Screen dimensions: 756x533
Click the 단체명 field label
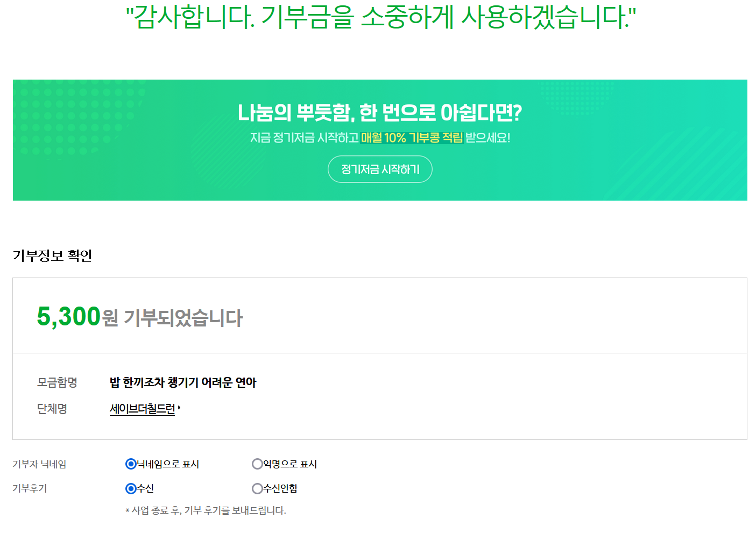click(52, 409)
